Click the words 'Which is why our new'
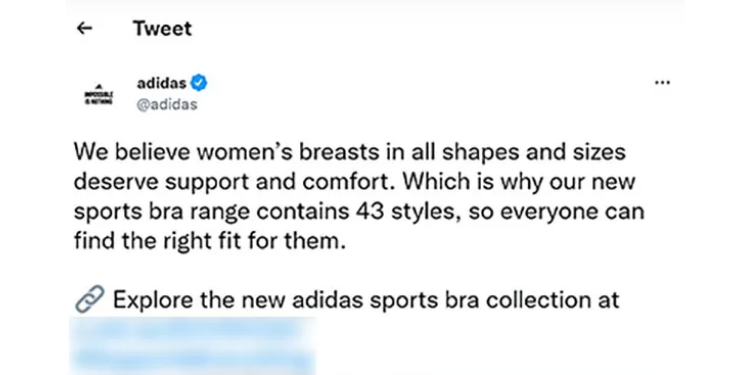Image resolution: width=750 pixels, height=375 pixels. tap(519, 182)
